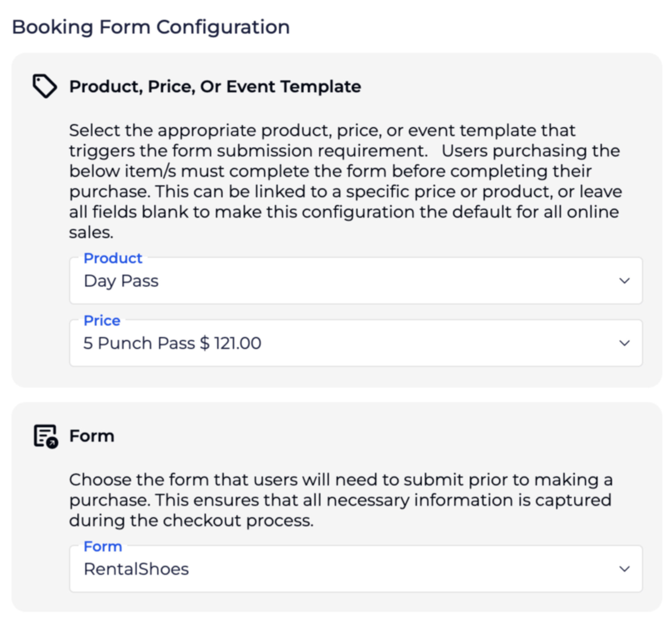
Task: Select the "$ 121.00" price amount text
Action: [x=230, y=343]
